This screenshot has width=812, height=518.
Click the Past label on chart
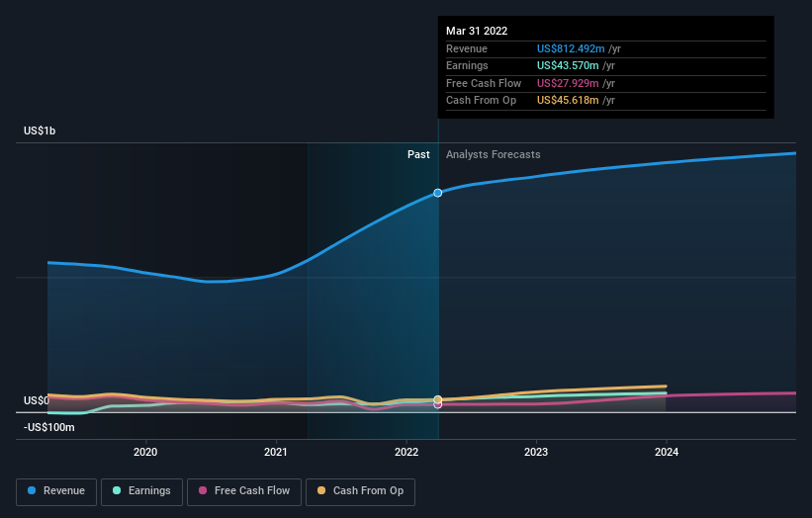coord(418,155)
